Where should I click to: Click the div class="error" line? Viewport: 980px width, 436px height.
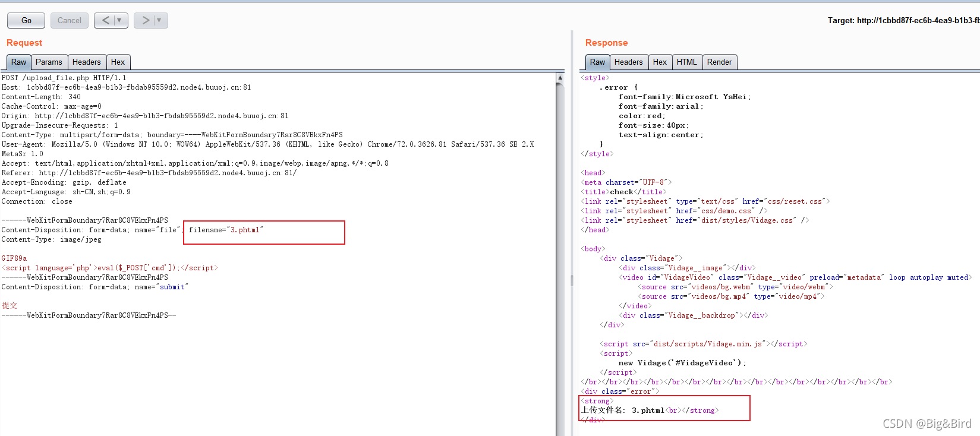click(620, 391)
